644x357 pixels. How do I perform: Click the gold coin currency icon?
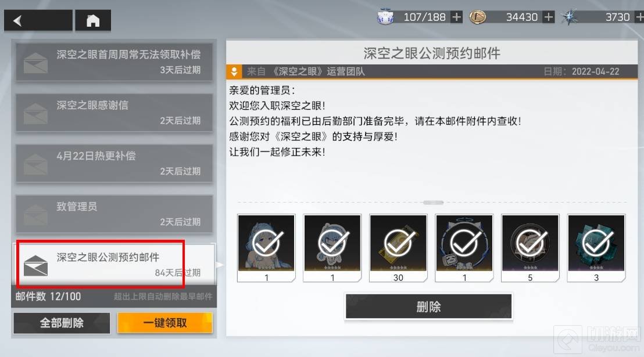coord(477,17)
